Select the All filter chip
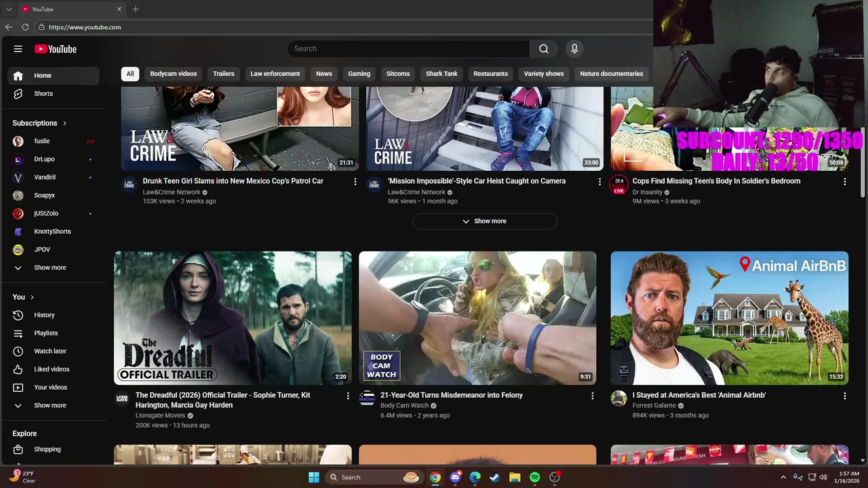The height and width of the screenshot is (488, 868). (x=130, y=74)
